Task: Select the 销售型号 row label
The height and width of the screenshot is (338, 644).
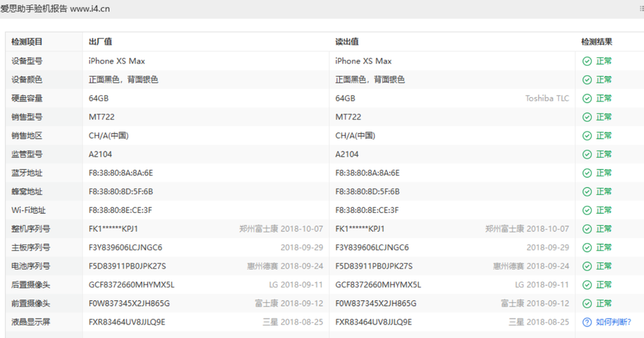Action: (26, 117)
